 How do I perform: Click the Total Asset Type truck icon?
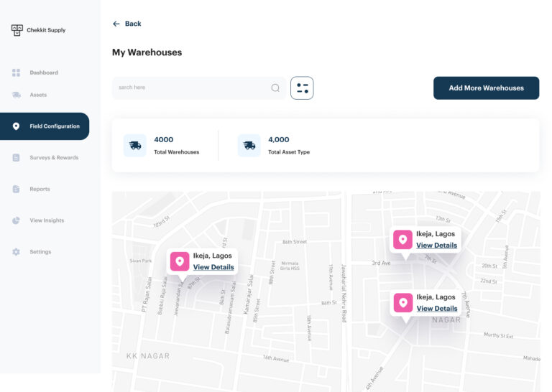point(249,145)
